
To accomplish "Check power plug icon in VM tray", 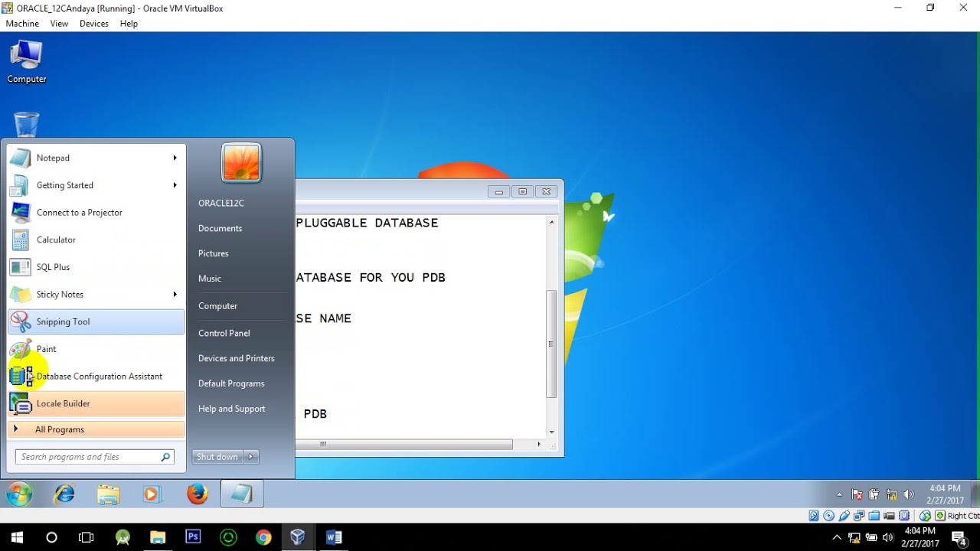I will coord(874,495).
